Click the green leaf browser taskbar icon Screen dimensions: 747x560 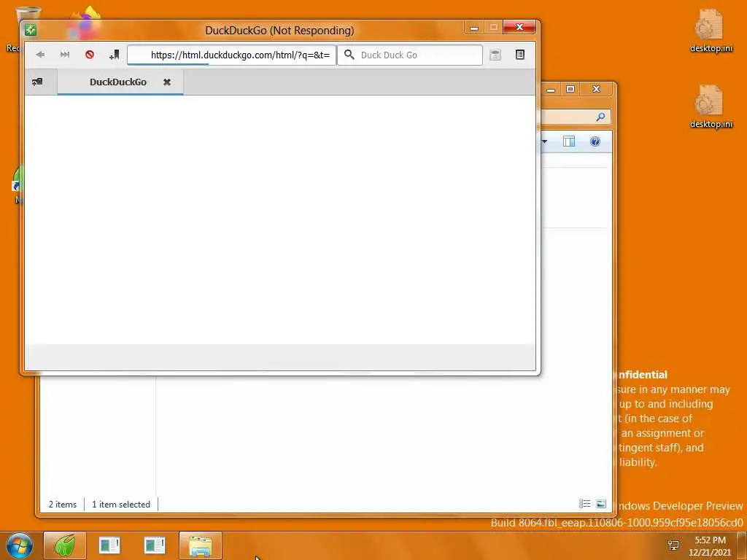(x=65, y=545)
